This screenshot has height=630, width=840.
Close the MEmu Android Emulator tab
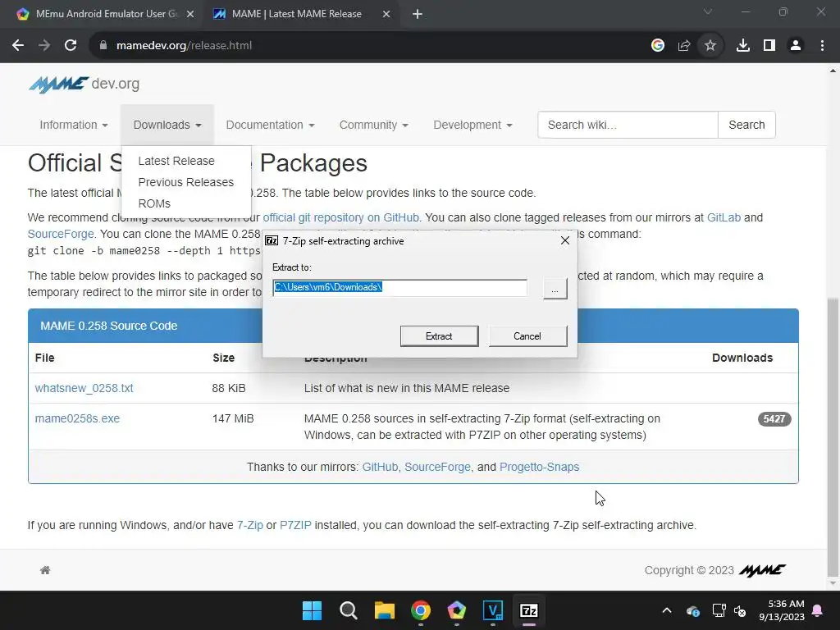(190, 14)
